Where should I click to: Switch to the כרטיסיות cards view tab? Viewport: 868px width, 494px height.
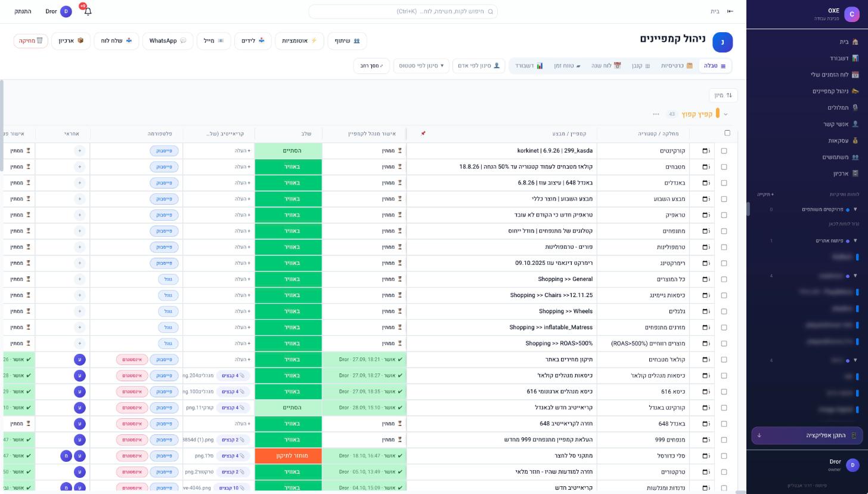(677, 66)
